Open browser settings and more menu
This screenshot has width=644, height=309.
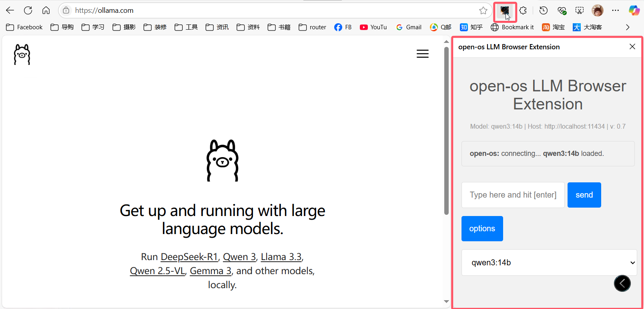615,10
